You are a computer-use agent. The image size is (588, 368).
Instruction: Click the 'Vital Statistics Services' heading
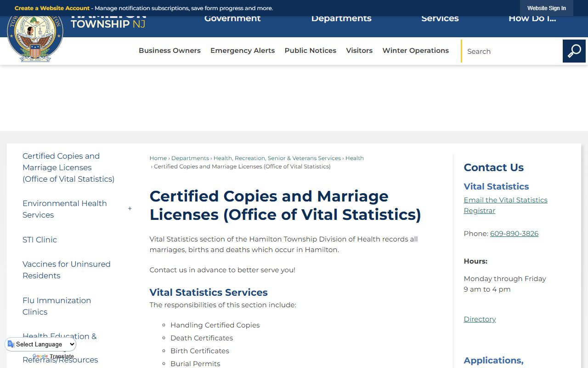click(209, 293)
